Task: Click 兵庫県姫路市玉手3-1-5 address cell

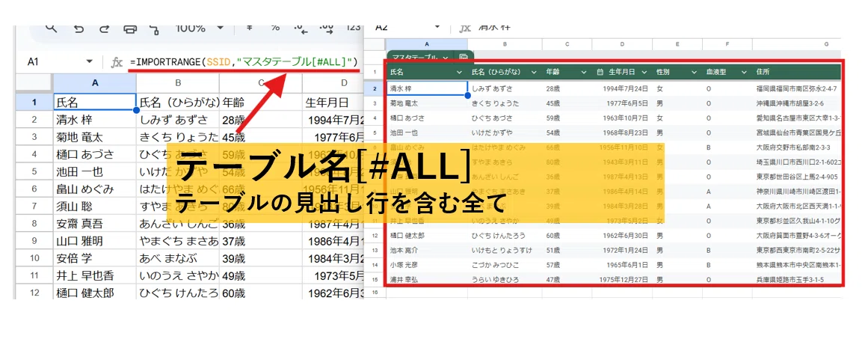Action: (x=789, y=280)
